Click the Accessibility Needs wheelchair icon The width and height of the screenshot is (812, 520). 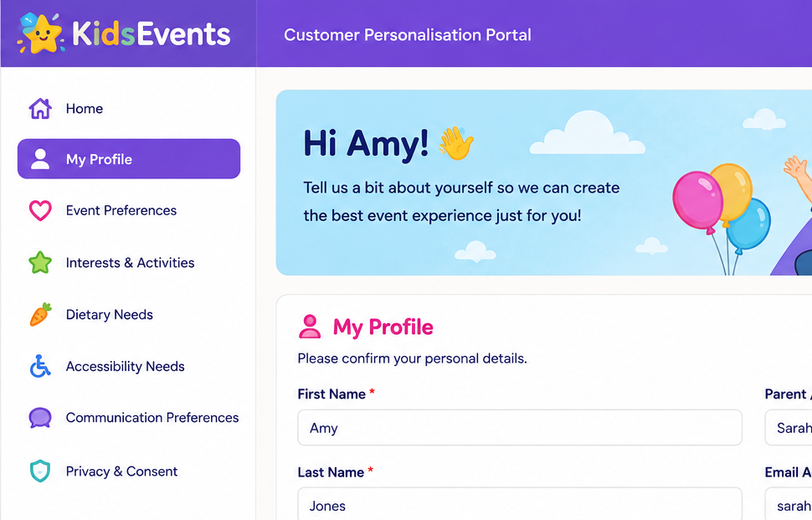[x=40, y=366]
